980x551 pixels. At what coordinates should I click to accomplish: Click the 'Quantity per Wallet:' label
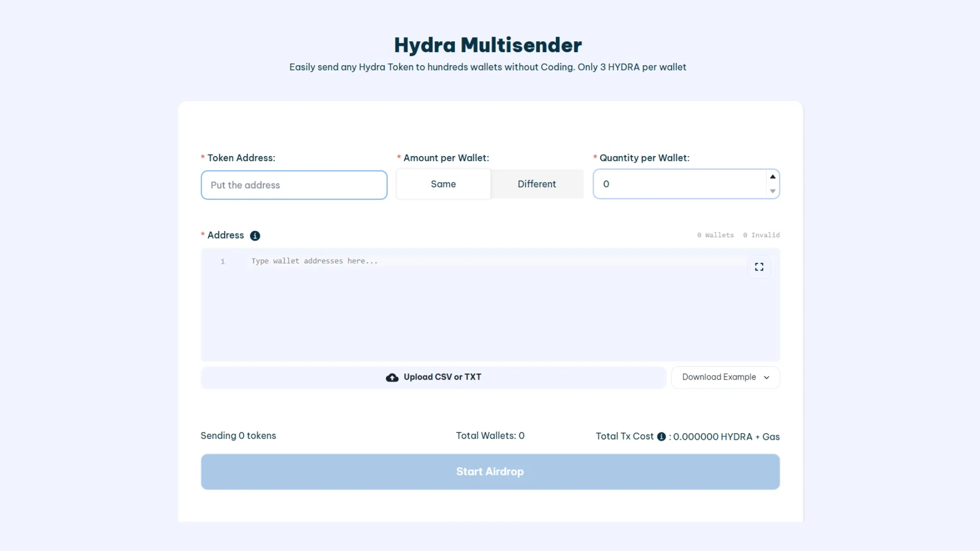tap(644, 158)
